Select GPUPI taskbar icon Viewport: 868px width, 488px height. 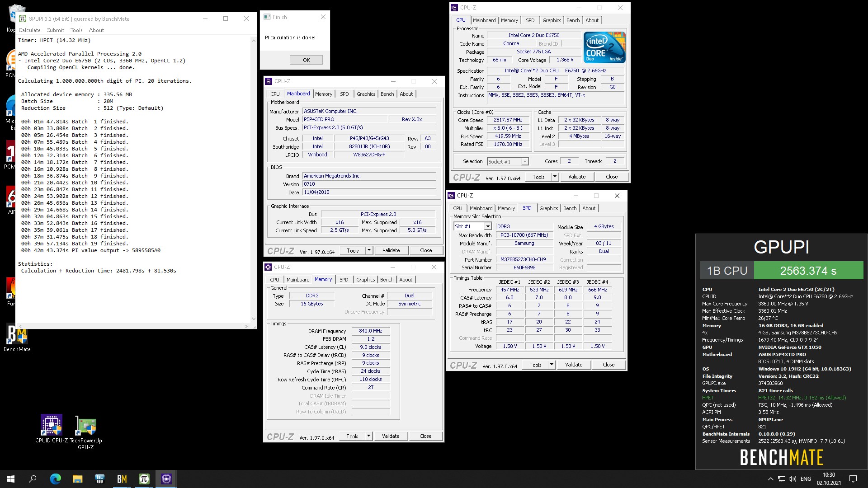click(x=144, y=479)
